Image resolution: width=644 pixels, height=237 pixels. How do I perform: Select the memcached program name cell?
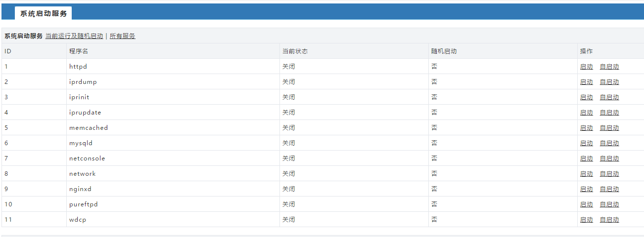(173, 127)
